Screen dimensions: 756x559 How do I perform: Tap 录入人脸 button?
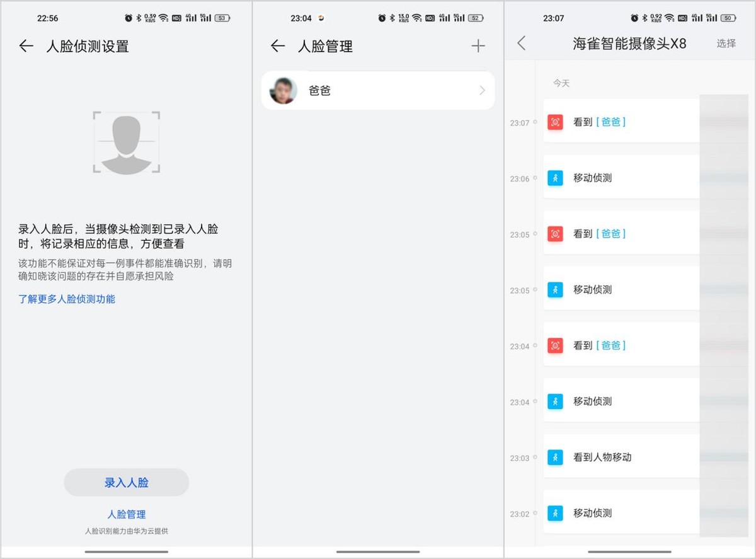point(127,483)
